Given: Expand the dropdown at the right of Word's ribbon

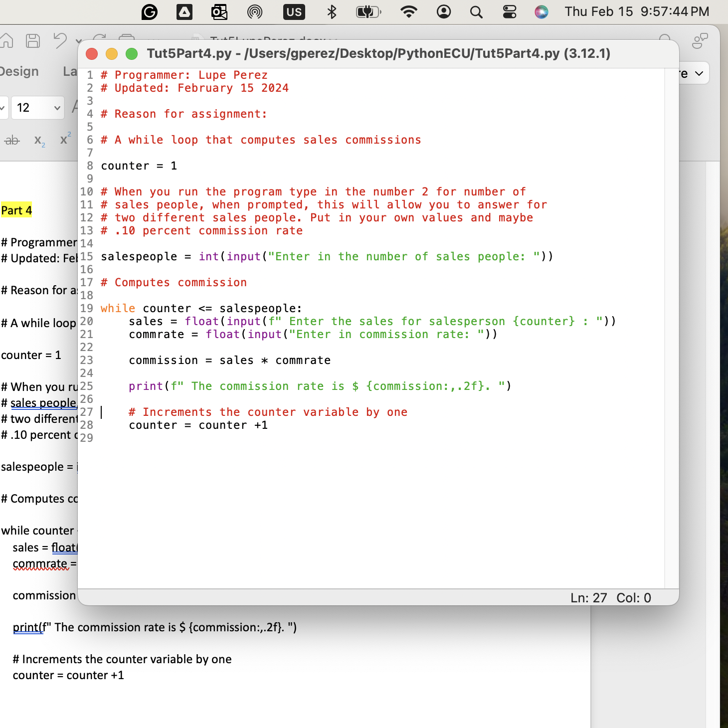Looking at the screenshot, I should (699, 74).
